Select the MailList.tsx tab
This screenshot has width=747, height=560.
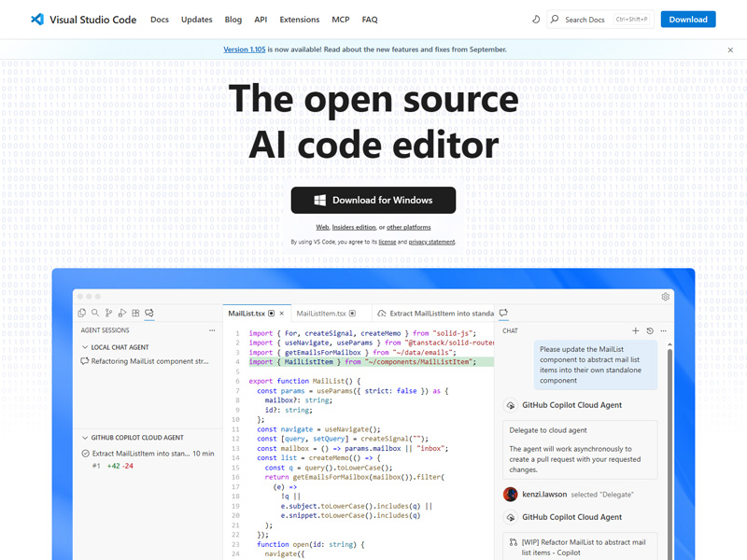[248, 313]
